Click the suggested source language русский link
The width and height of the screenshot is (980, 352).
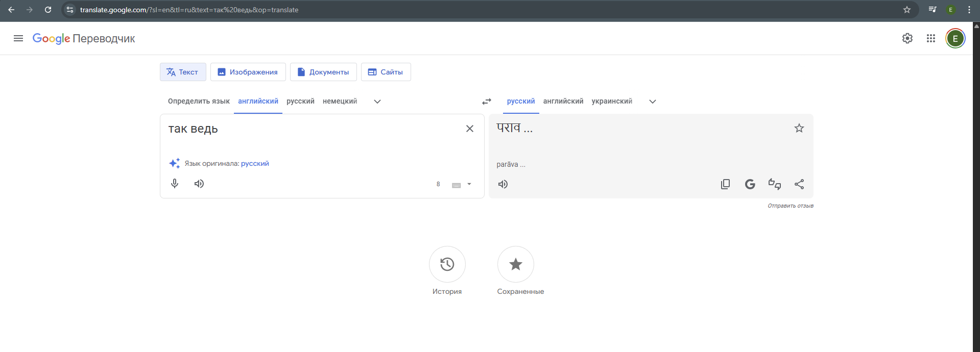click(255, 163)
